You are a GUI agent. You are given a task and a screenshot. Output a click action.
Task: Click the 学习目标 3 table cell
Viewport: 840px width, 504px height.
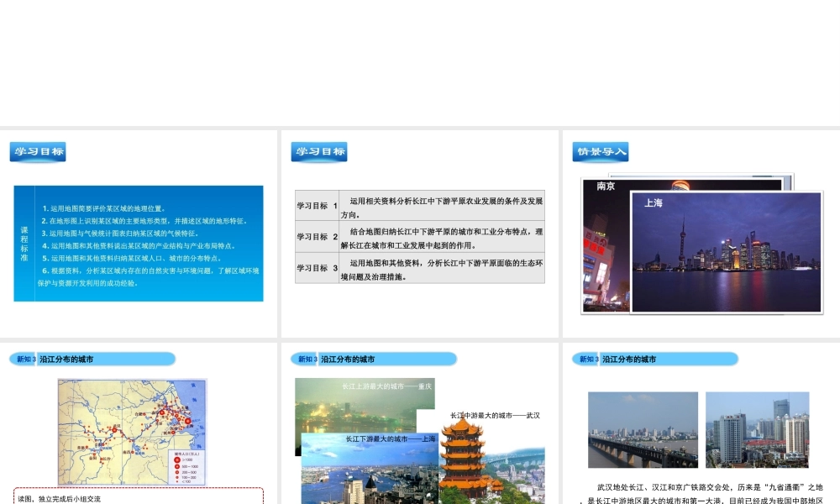318,268
